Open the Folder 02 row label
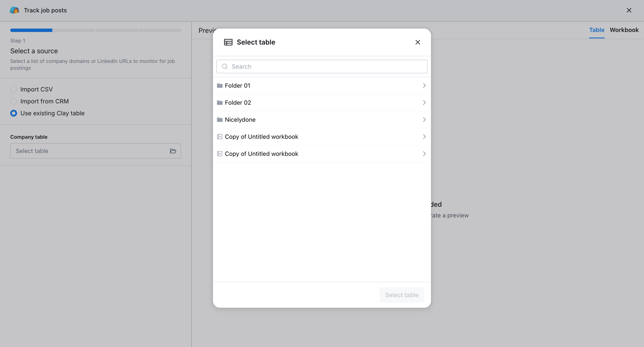 (238, 103)
